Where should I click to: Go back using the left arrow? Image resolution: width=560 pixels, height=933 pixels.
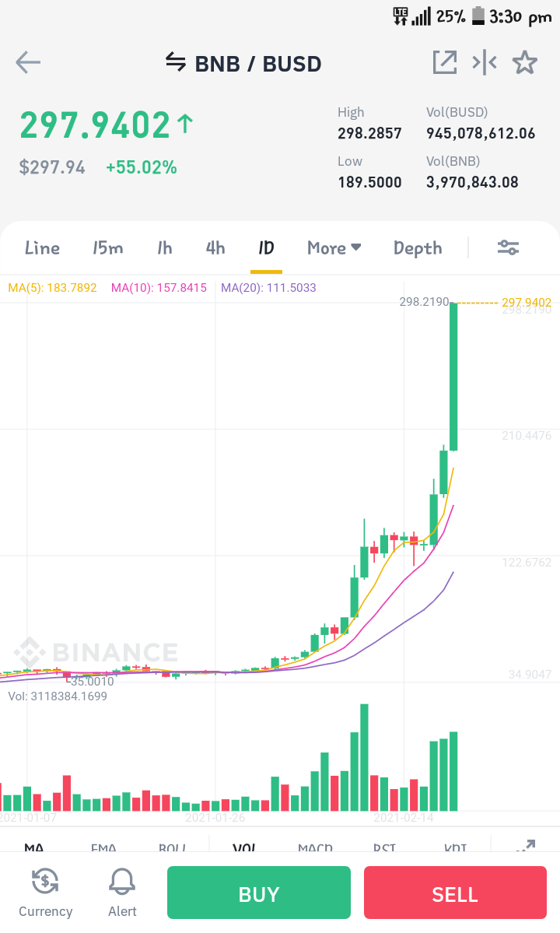(x=28, y=62)
